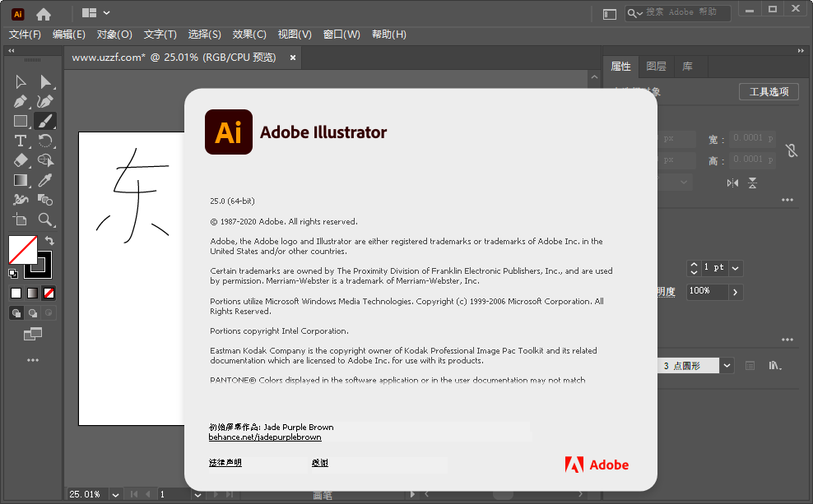The height and width of the screenshot is (504, 813).
Task: Select the Zoom tool
Action: 45,220
